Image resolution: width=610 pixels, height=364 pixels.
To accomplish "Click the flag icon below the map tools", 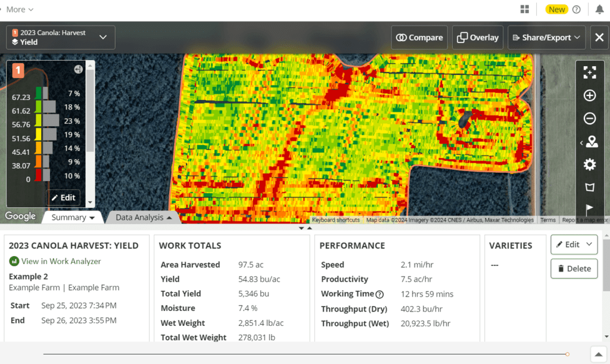I will [590, 209].
